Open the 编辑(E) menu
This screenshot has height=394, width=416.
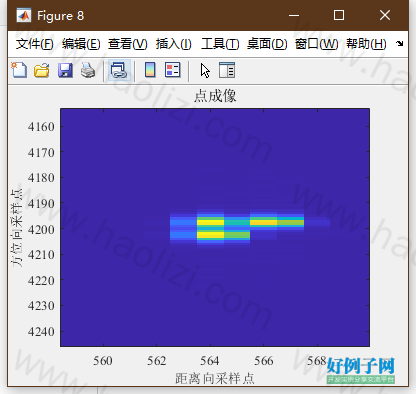pos(81,44)
